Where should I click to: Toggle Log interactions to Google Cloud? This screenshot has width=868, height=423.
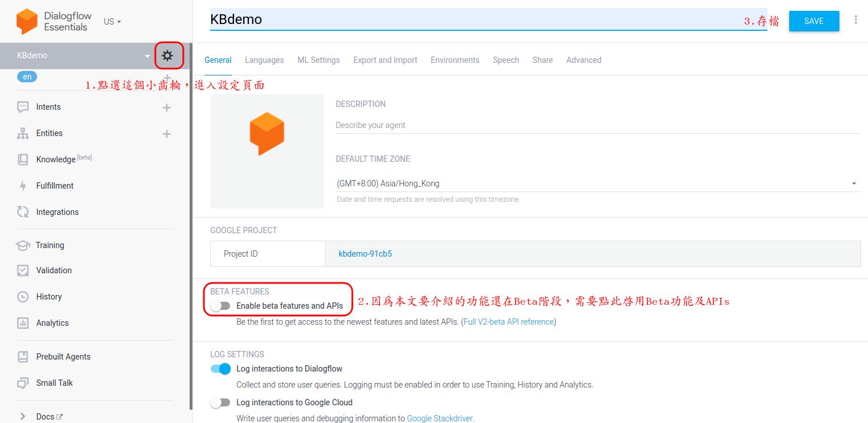(220, 402)
